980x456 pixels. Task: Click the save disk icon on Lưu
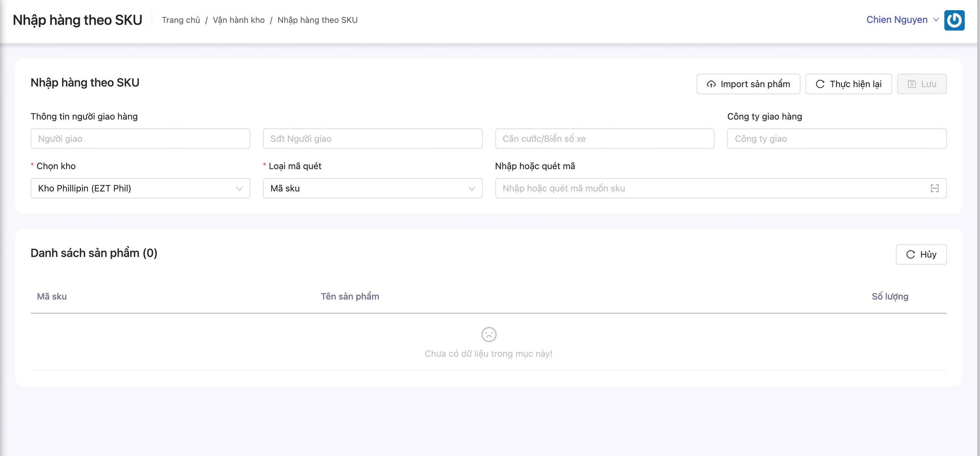click(912, 84)
